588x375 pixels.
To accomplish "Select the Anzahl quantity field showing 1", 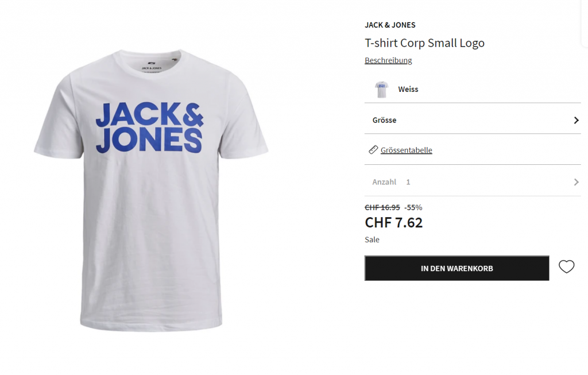I will point(473,182).
